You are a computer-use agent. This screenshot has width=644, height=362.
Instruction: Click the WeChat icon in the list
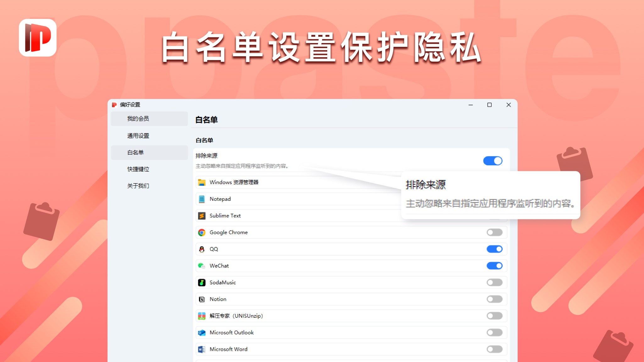[202, 266]
